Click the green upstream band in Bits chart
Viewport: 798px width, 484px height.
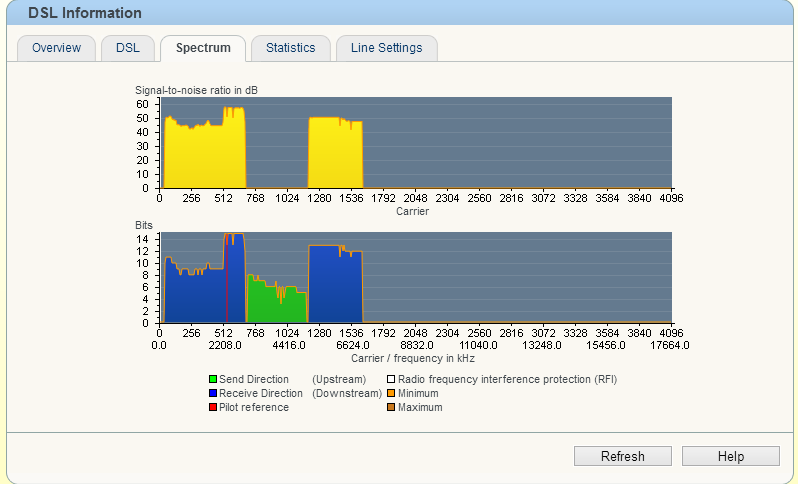tap(276, 305)
